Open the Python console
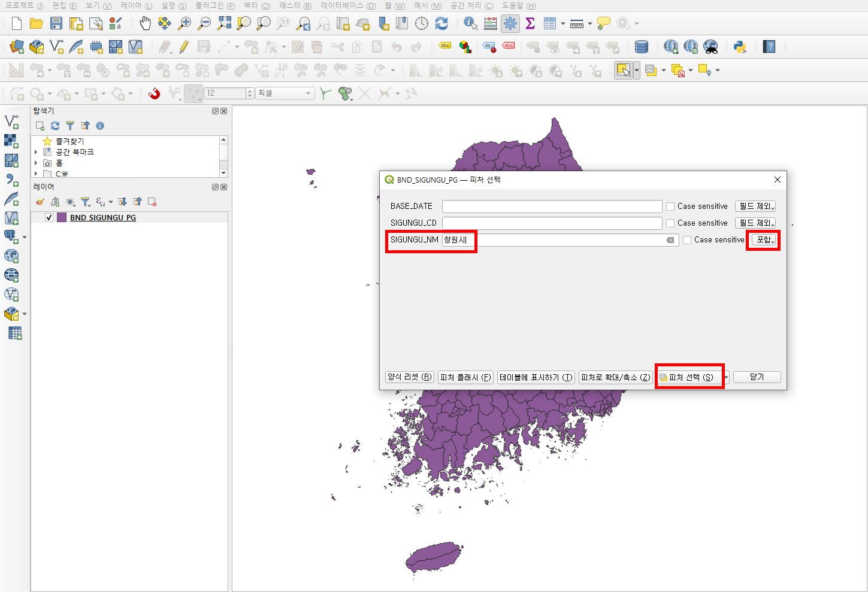The image size is (868, 592). pyautogui.click(x=740, y=47)
